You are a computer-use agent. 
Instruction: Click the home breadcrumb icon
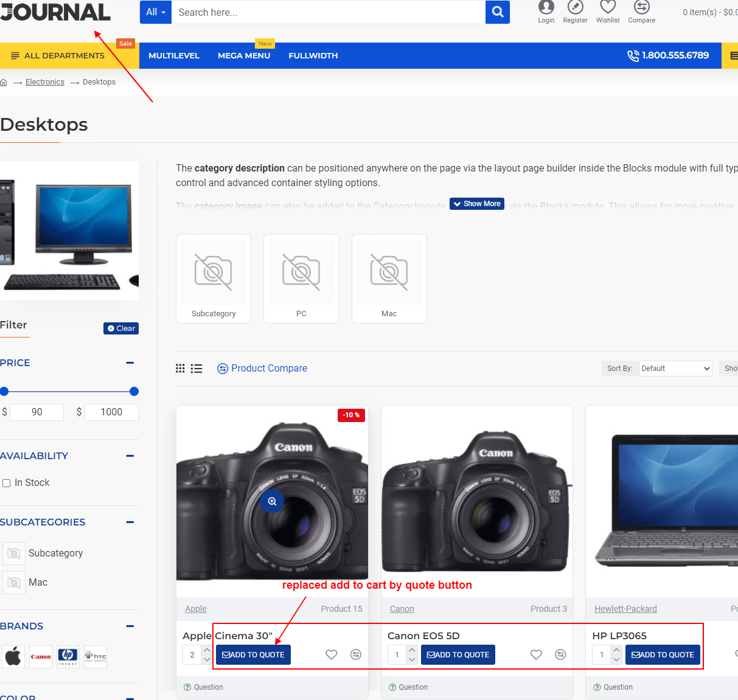click(4, 82)
